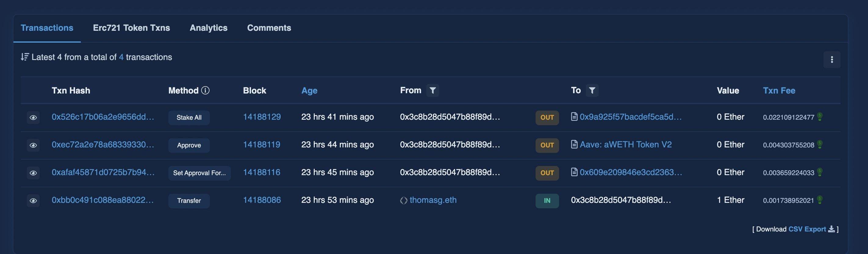Click the Method info icon
Screen dimensions: 868x254
click(x=205, y=90)
